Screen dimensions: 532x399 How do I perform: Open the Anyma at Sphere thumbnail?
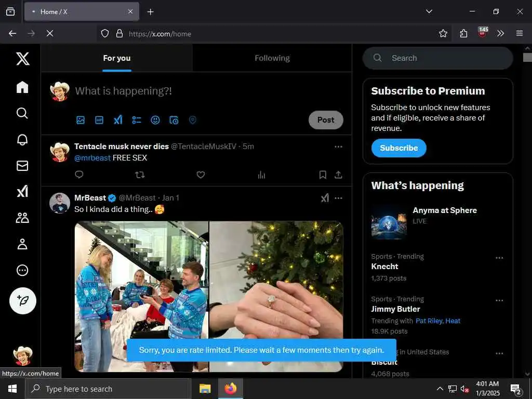click(389, 221)
